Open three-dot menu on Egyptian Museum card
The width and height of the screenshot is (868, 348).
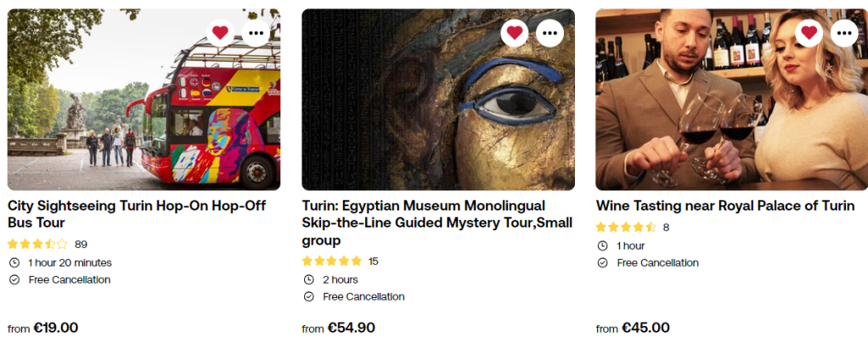(x=550, y=33)
